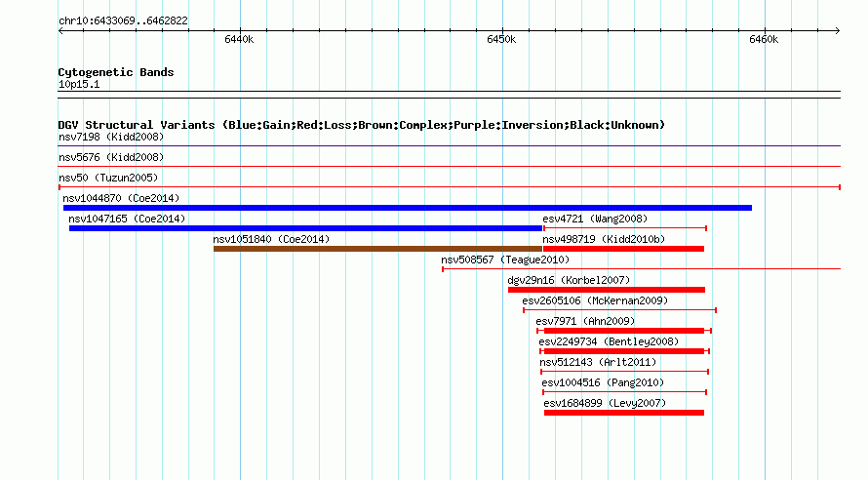
Task: Click the thin red line under esv2605106
Action: [620, 310]
